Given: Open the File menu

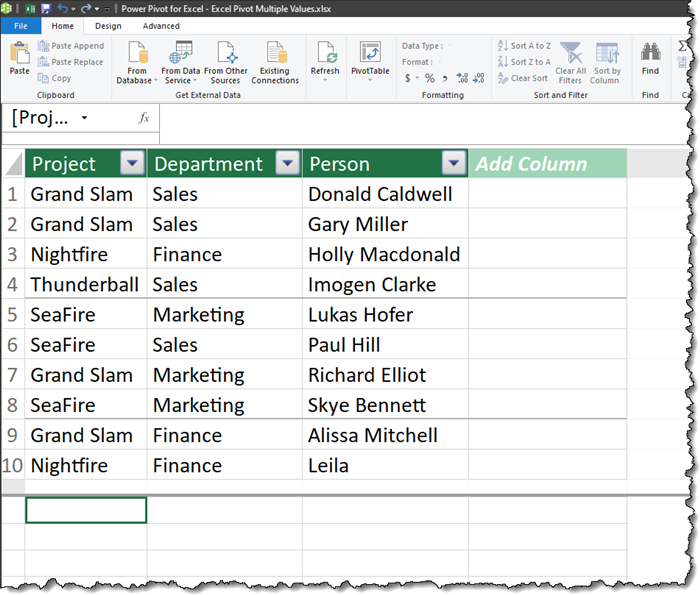Looking at the screenshot, I should (x=21, y=26).
